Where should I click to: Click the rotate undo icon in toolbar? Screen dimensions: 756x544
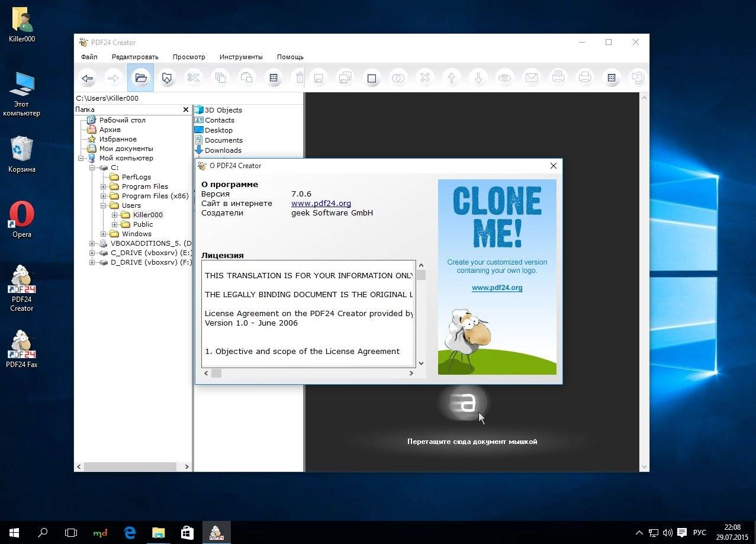[638, 78]
